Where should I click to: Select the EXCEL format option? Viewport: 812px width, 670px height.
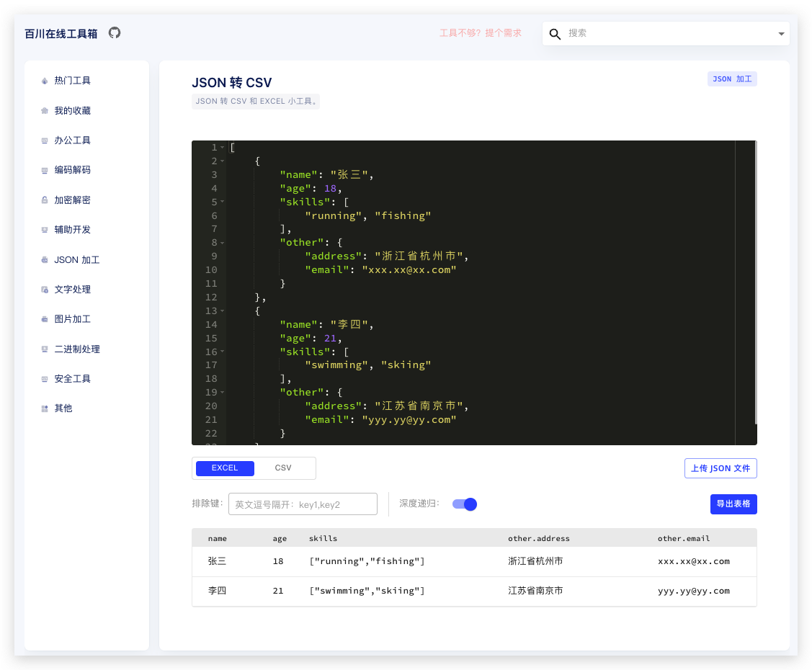coord(225,468)
